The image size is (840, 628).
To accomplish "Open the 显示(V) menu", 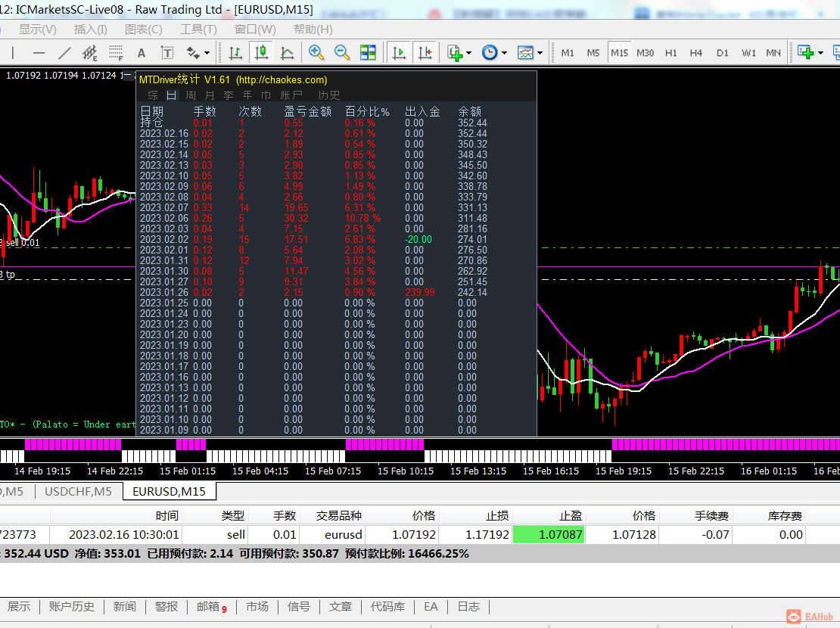I will coord(38,30).
